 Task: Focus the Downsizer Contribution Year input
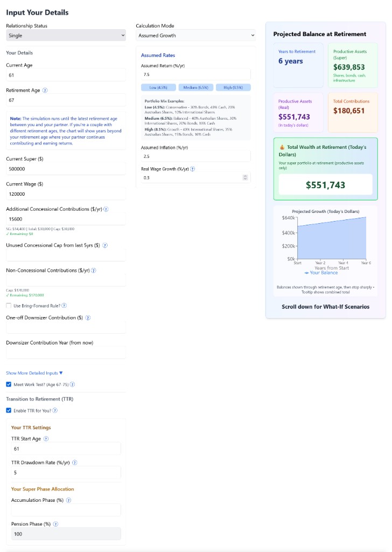click(66, 353)
